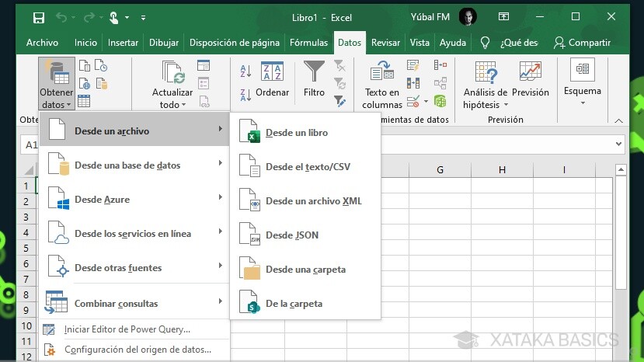The height and width of the screenshot is (362, 644).
Task: Switch to the Dibujar tab
Action: point(164,43)
